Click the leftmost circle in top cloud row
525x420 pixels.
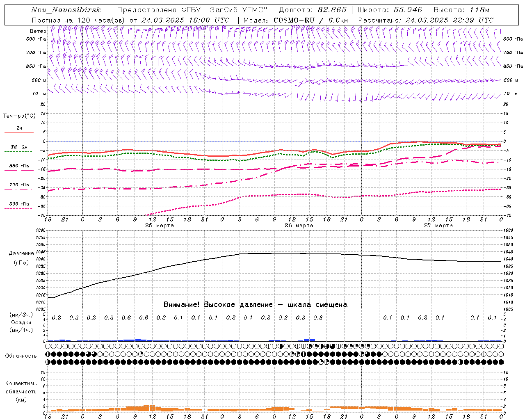coord(48,346)
